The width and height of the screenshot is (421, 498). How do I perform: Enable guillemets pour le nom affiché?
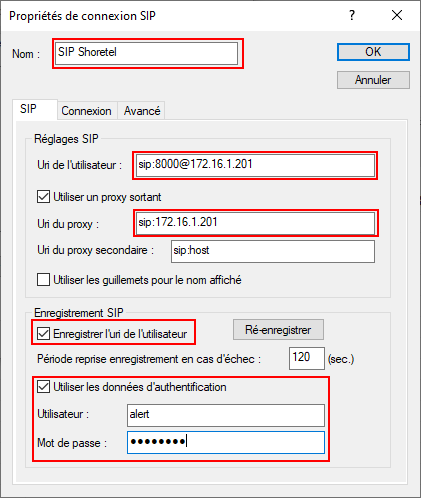tap(43, 280)
